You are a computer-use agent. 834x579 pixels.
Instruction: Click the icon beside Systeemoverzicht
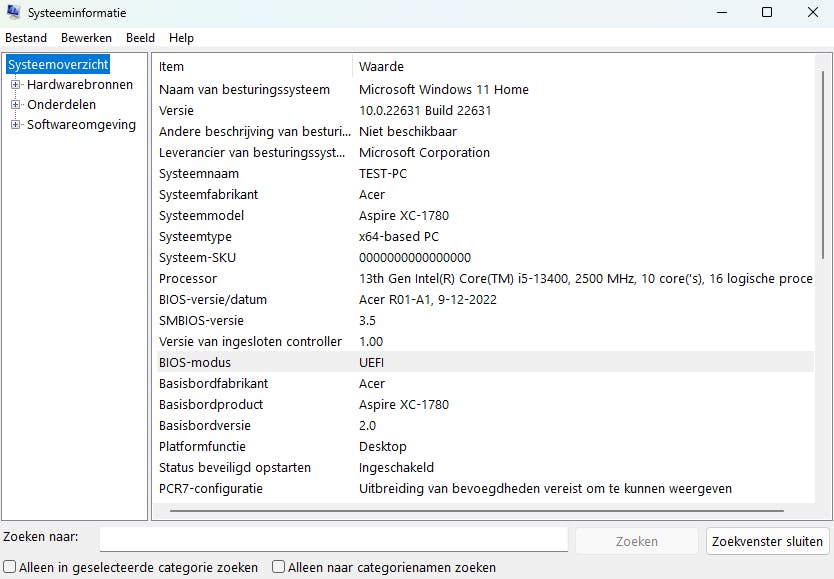click(x=10, y=64)
